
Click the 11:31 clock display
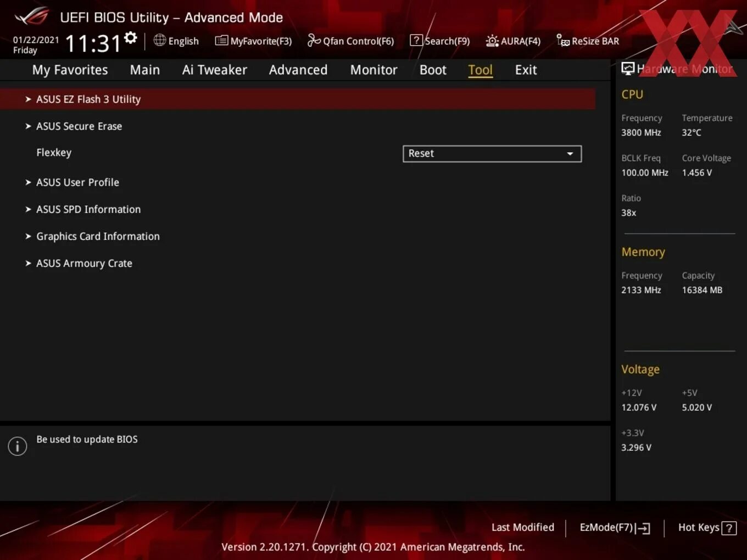(x=93, y=43)
